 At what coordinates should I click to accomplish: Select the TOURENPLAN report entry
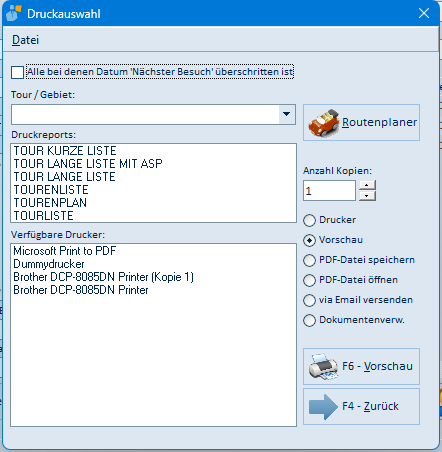point(50,203)
